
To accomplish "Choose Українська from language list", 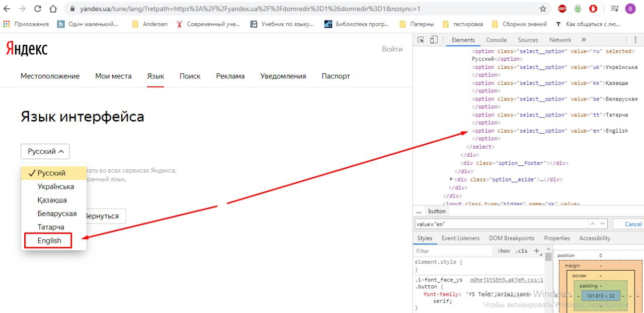I will (x=54, y=186).
